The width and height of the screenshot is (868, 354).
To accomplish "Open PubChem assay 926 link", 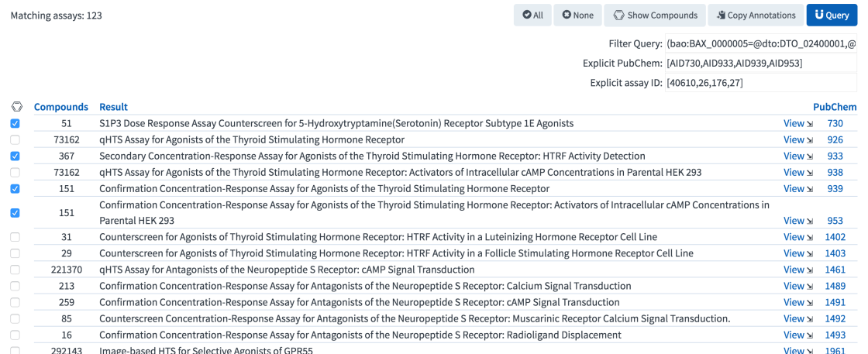I will tap(835, 140).
